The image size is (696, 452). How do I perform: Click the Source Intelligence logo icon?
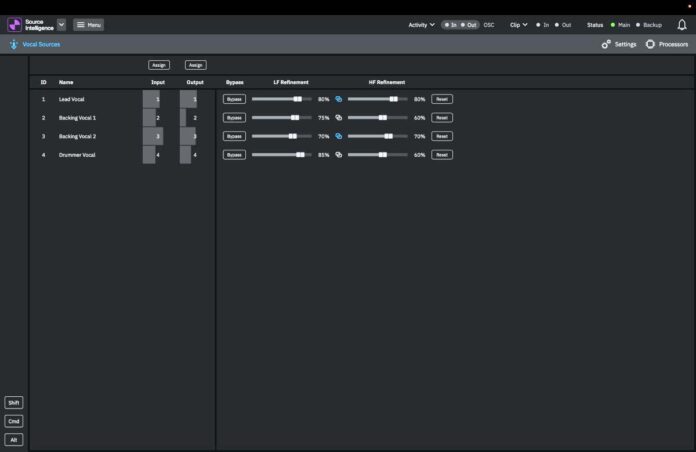pyautogui.click(x=14, y=25)
